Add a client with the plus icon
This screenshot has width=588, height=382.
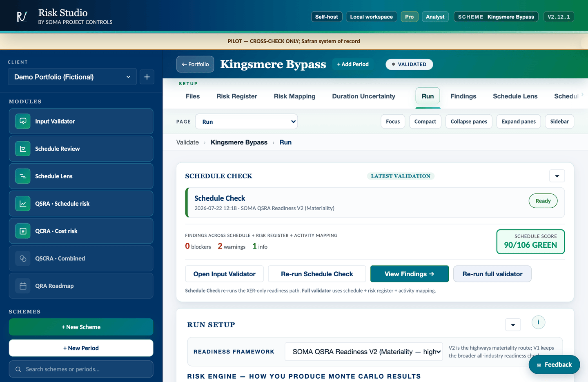click(x=147, y=77)
